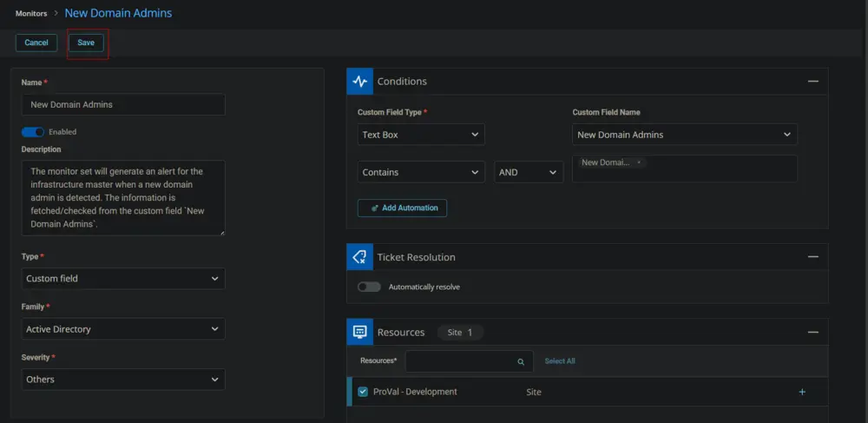
Task: Click the Conditions heartbeat icon
Action: click(x=360, y=82)
